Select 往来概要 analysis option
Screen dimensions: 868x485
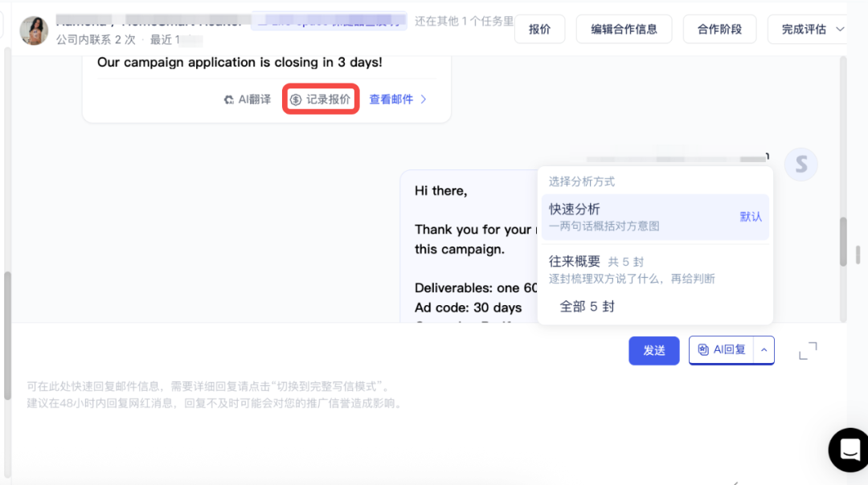655,269
